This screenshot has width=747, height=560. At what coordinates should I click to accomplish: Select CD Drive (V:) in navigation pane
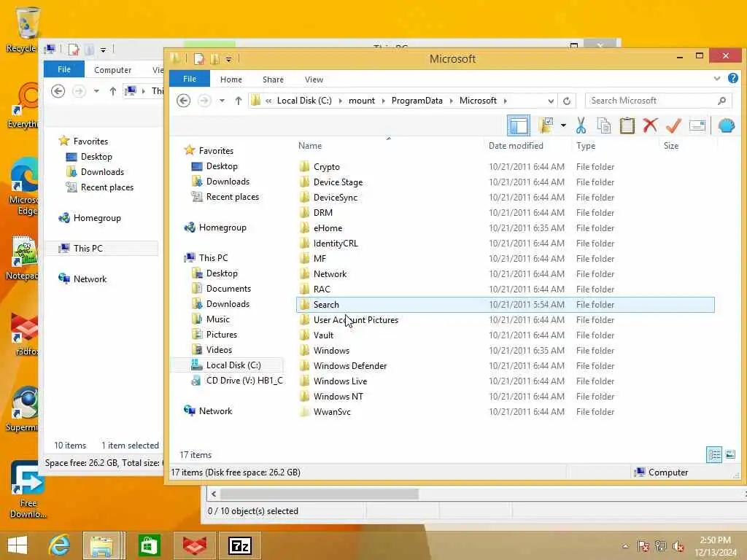click(x=237, y=381)
